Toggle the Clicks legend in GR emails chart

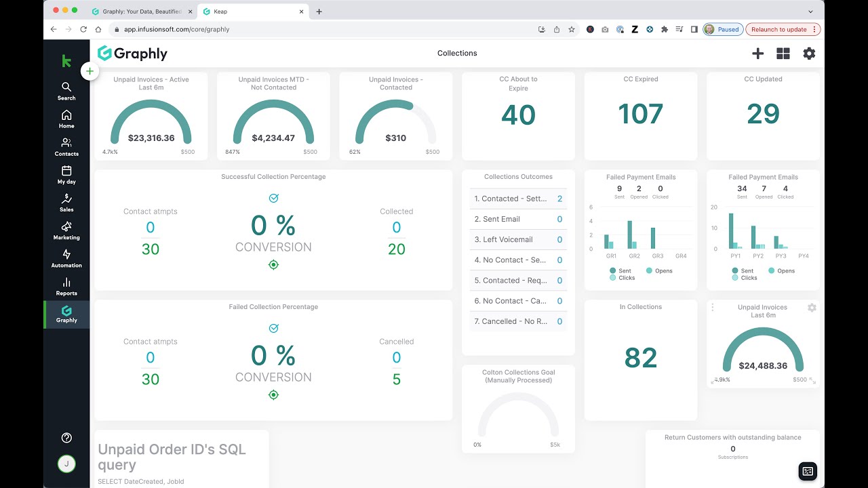pos(622,278)
